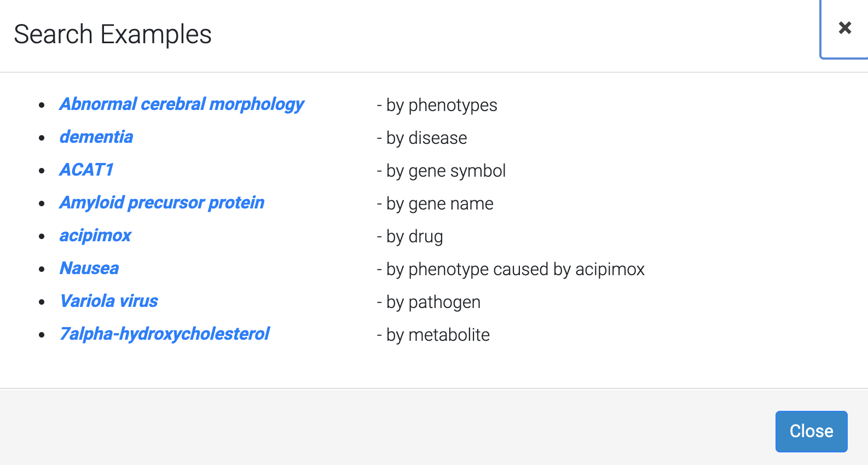Open the Abnormal cerebral morphology example
Image resolution: width=868 pixels, height=465 pixels.
point(182,104)
